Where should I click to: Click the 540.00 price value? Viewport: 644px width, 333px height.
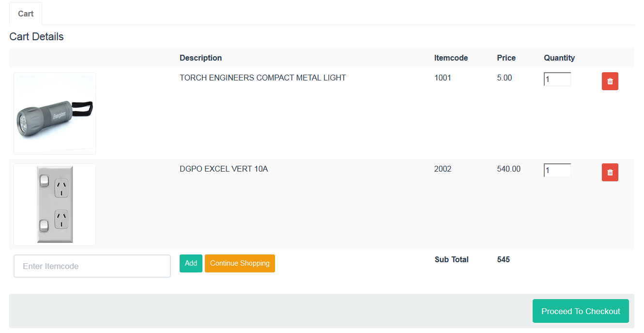click(x=508, y=169)
